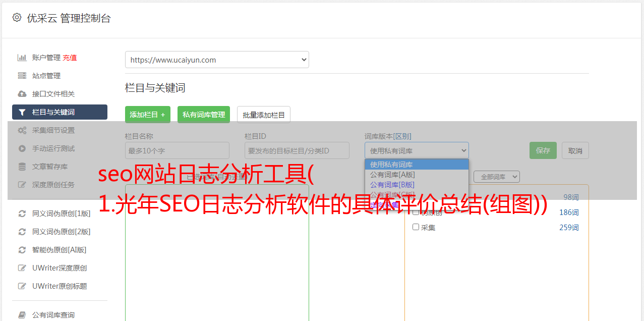Tick the 采集 keyword checkbox
Image resolution: width=644 pixels, height=321 pixels.
tap(416, 227)
